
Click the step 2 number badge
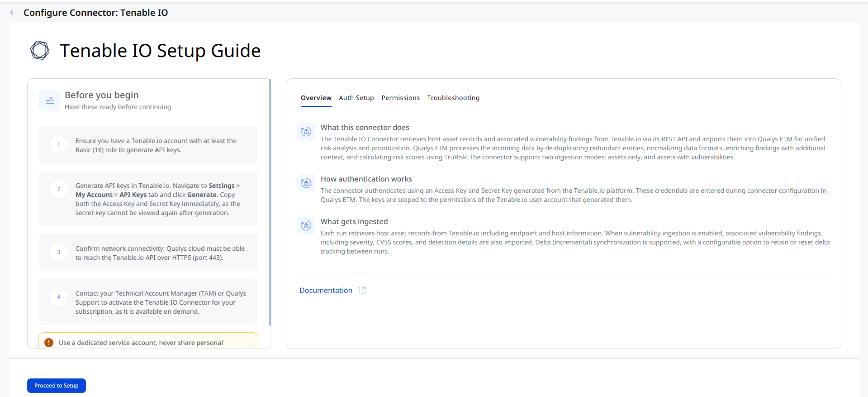(x=59, y=189)
